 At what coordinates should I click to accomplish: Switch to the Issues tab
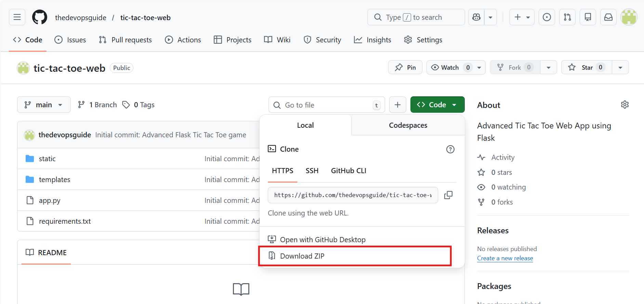point(70,40)
